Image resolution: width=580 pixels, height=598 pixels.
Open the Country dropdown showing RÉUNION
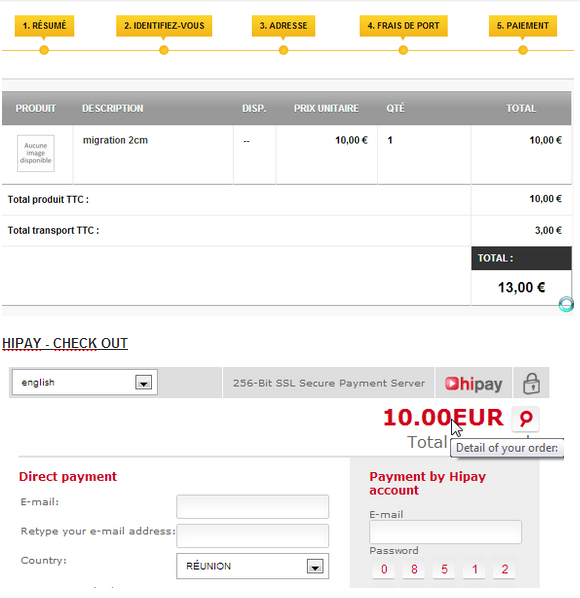(252, 566)
